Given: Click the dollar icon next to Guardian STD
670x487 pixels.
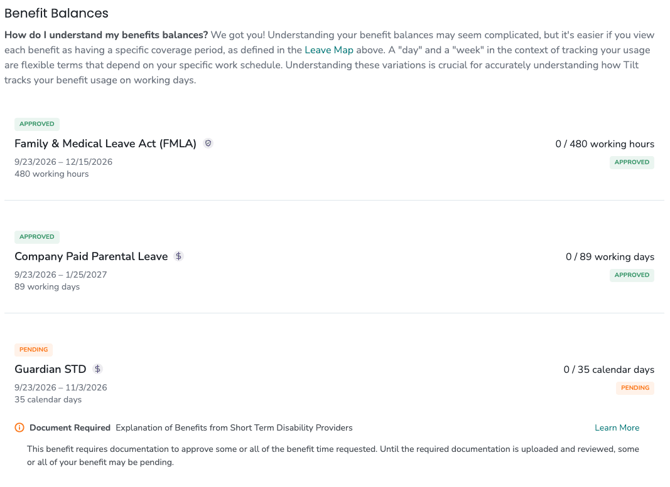Looking at the screenshot, I should (97, 369).
